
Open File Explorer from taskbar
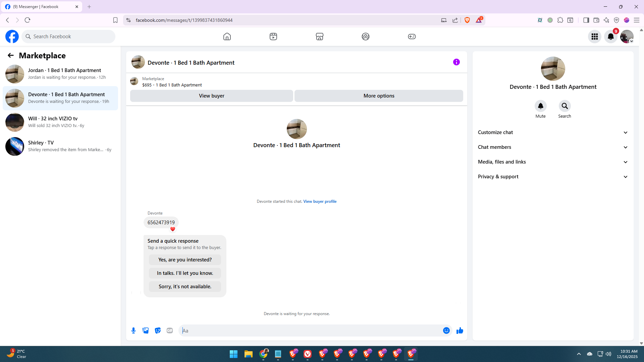click(248, 354)
